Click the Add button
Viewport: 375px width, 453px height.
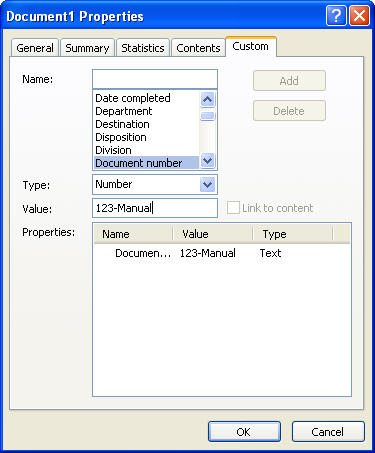click(x=289, y=81)
